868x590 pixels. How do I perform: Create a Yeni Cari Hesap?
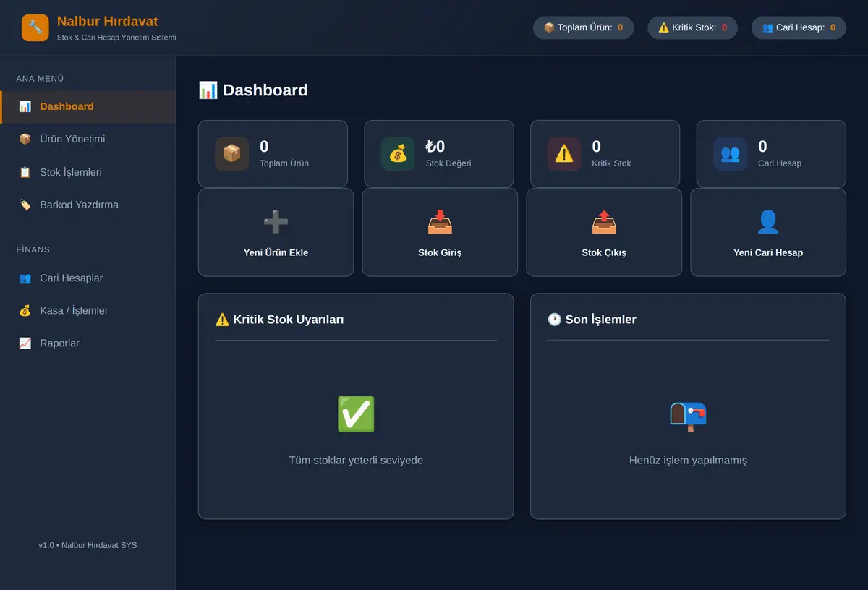(x=768, y=232)
